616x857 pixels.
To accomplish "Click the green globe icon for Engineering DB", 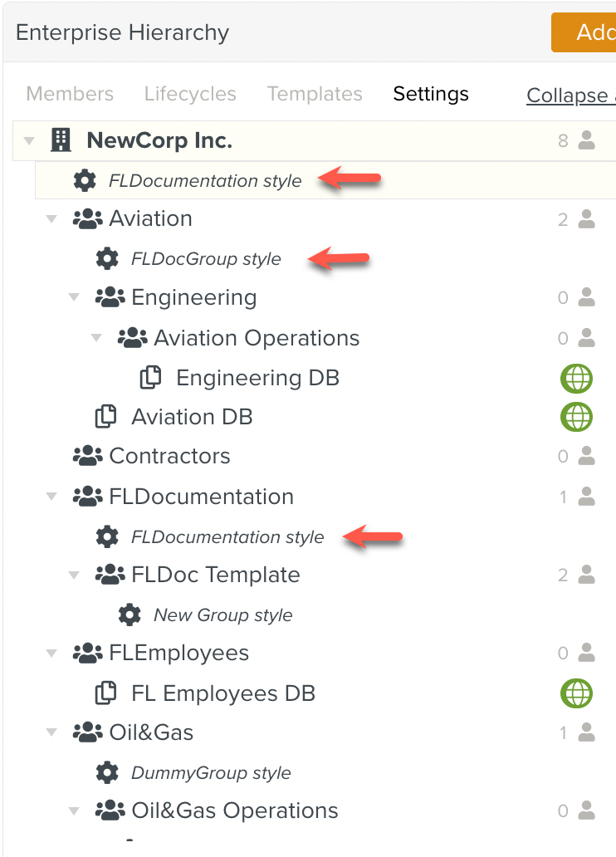I will 576,378.
